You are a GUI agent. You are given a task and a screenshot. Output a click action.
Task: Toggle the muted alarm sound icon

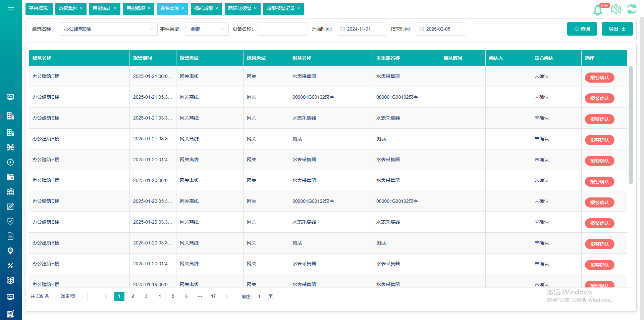616,9
